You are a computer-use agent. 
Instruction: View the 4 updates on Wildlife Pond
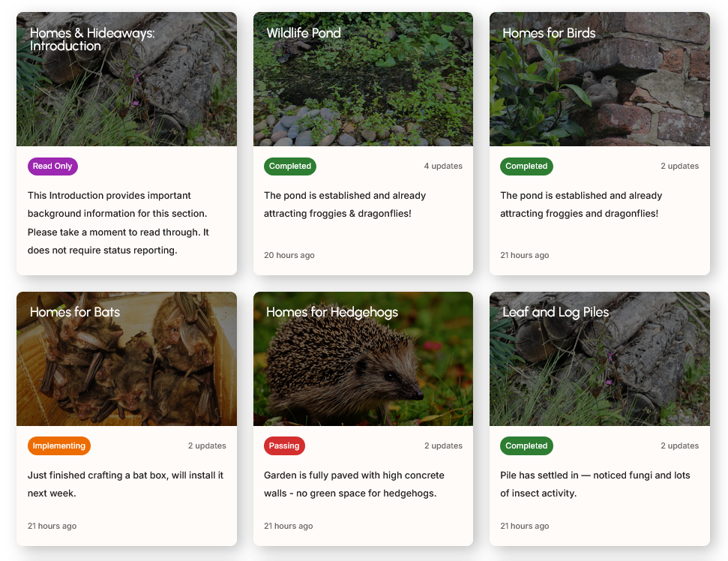(443, 166)
